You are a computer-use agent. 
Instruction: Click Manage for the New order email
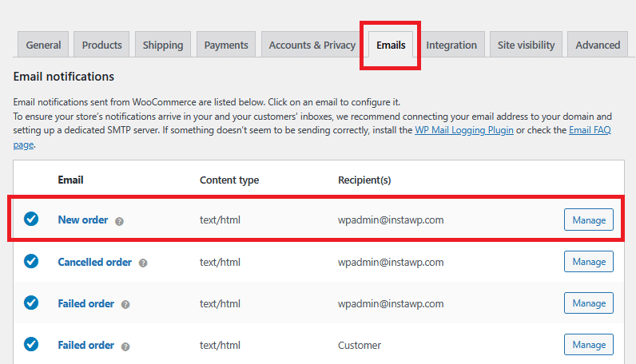pos(589,220)
